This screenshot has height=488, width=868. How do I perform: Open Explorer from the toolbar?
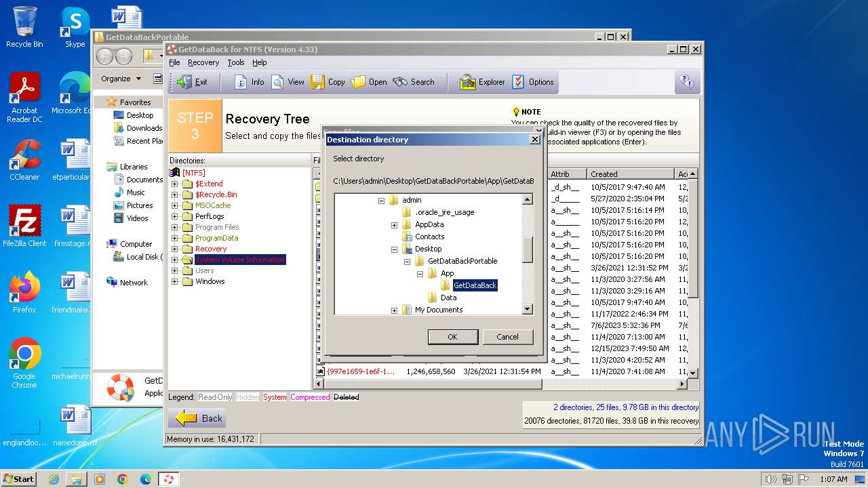pos(482,82)
